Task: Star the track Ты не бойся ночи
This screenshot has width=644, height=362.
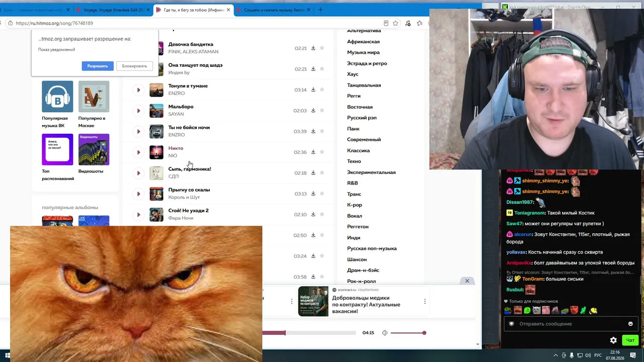Action: click(x=322, y=131)
